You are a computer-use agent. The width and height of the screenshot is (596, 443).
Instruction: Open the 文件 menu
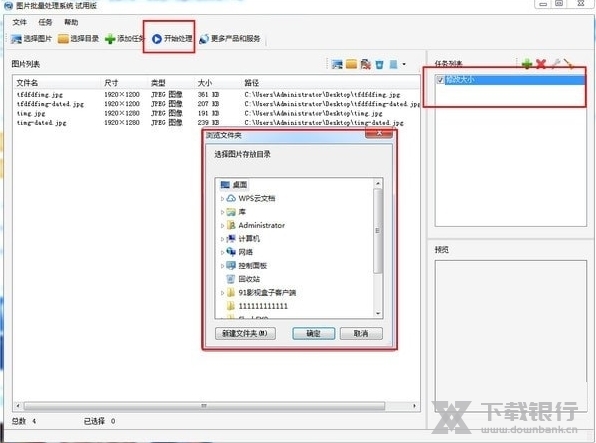point(19,22)
